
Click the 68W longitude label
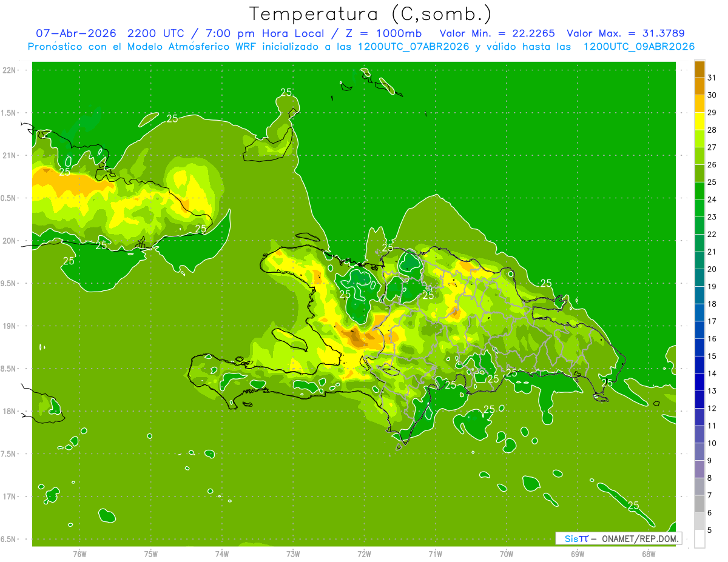pos(649,554)
